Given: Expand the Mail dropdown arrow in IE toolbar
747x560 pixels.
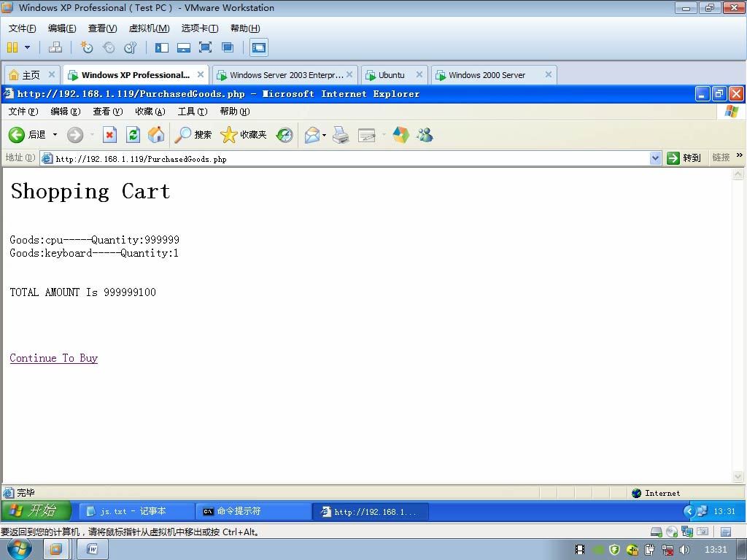Looking at the screenshot, I should point(324,135).
